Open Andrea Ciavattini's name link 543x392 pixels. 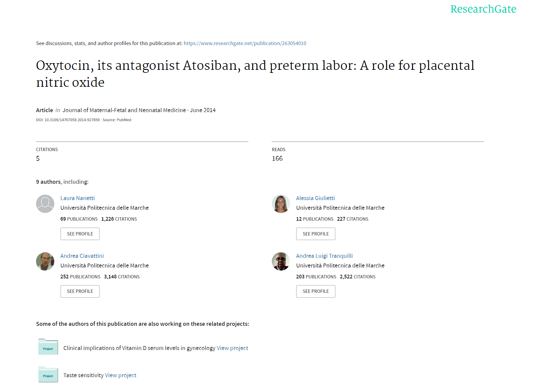[x=82, y=256]
